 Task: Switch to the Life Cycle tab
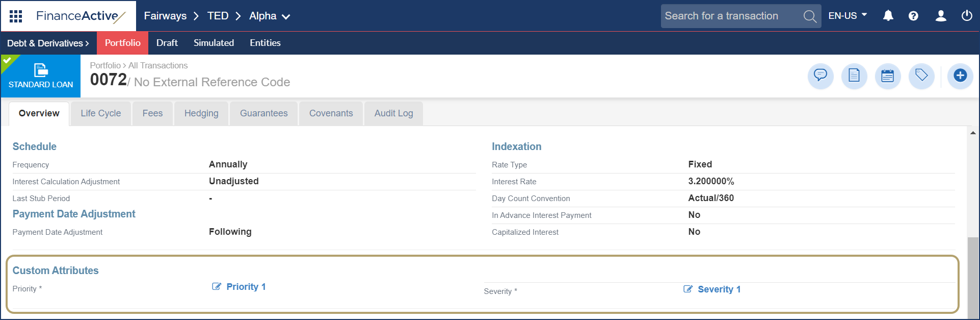(101, 113)
